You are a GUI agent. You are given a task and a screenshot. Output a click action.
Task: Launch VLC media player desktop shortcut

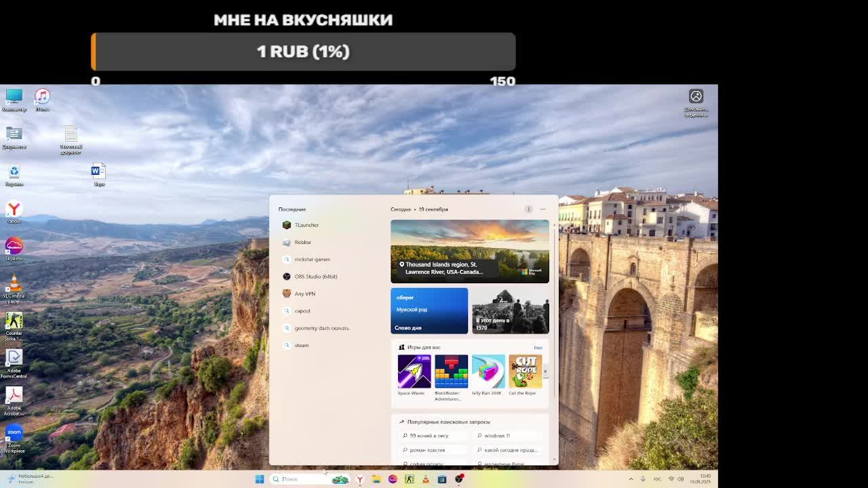(x=14, y=288)
